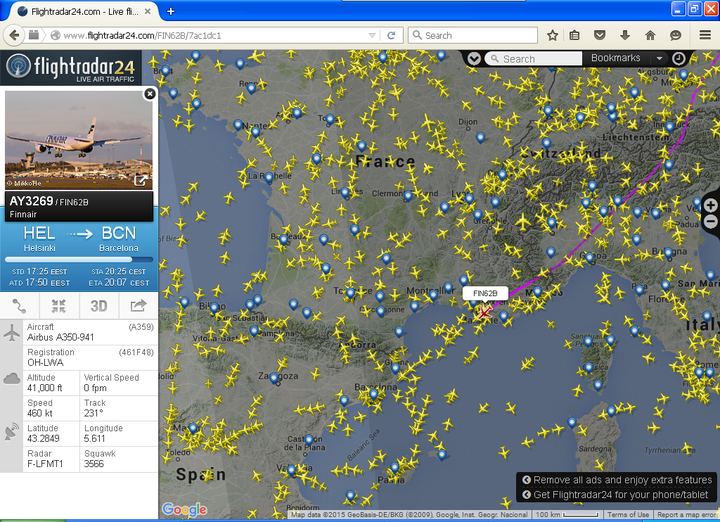This screenshot has width=720, height=522.
Task: Select the selected red FIN62B aircraft
Action: tap(484, 313)
